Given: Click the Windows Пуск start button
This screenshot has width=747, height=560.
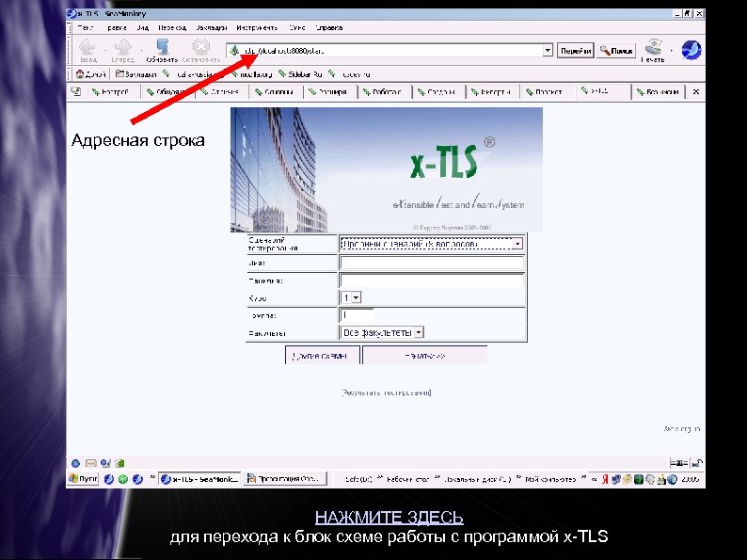Looking at the screenshot, I should (84, 479).
